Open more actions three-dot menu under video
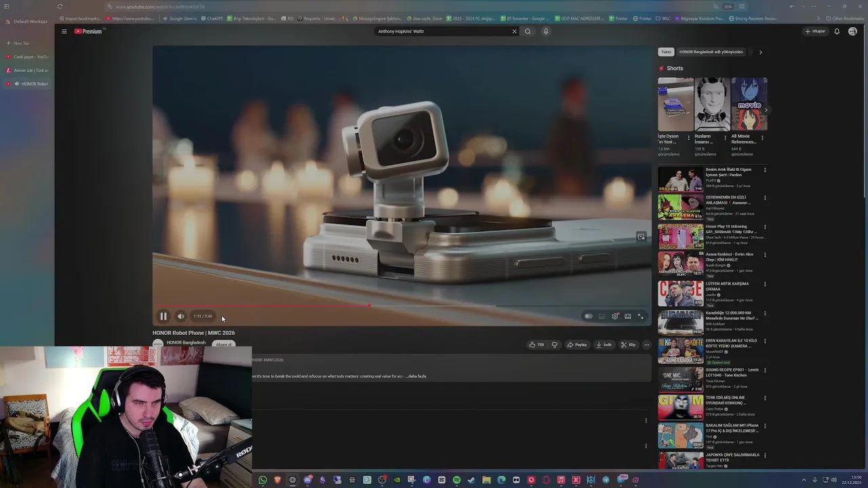Screen dimensions: 868x488 pos(646,345)
